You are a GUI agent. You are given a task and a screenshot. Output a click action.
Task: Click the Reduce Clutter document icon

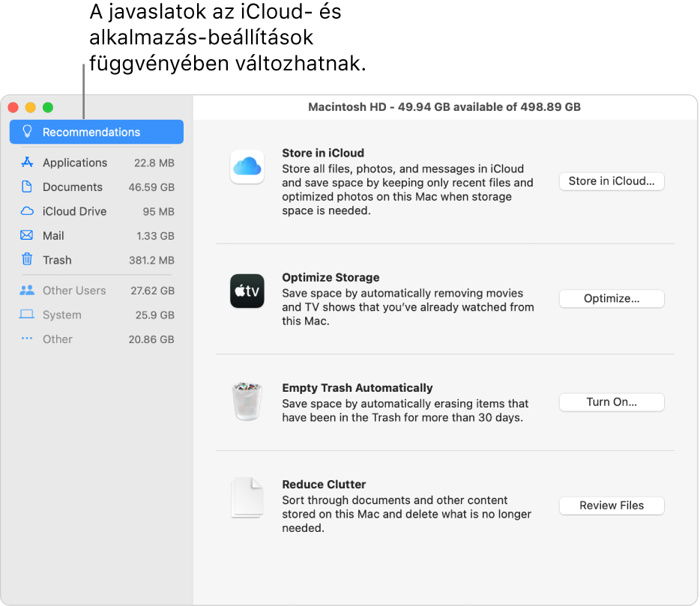pos(247,498)
